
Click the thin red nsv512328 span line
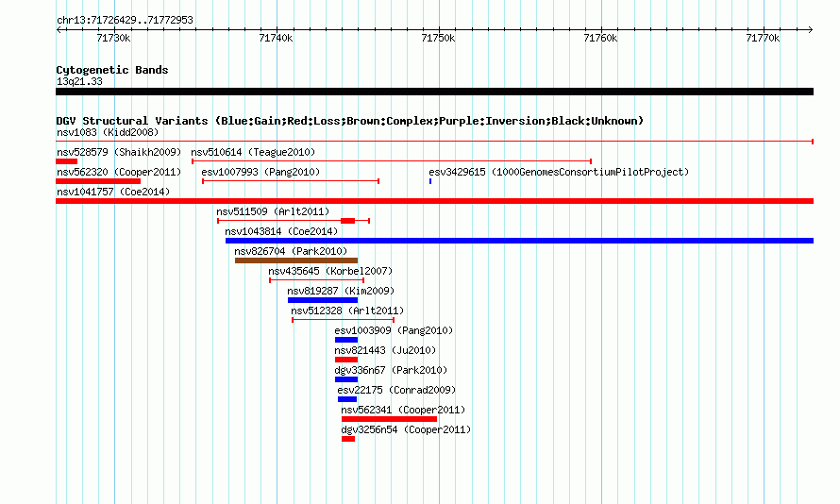[344, 320]
